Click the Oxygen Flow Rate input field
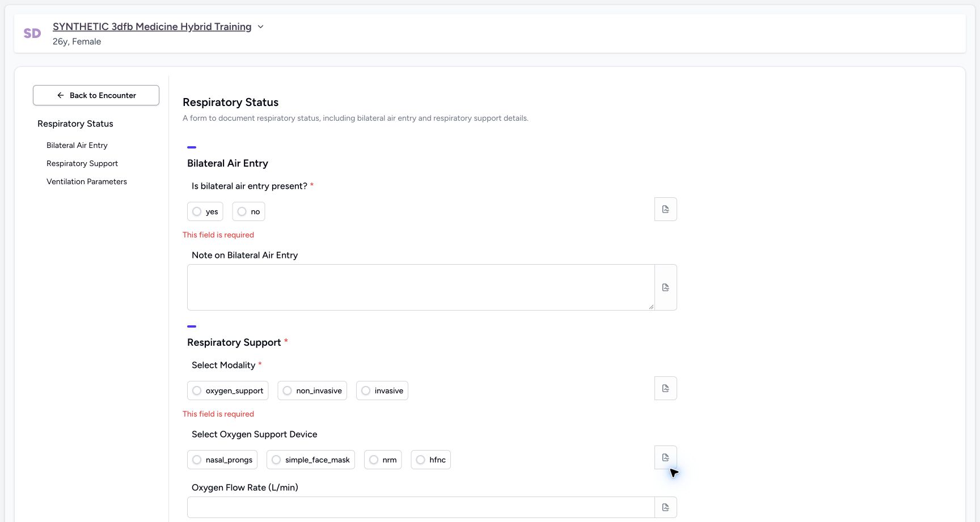 421,507
